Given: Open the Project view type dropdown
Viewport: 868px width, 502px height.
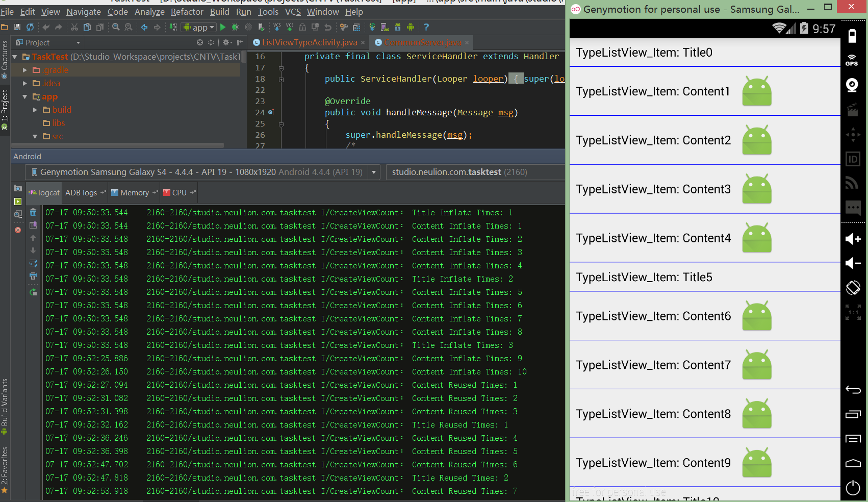Looking at the screenshot, I should click(x=48, y=42).
